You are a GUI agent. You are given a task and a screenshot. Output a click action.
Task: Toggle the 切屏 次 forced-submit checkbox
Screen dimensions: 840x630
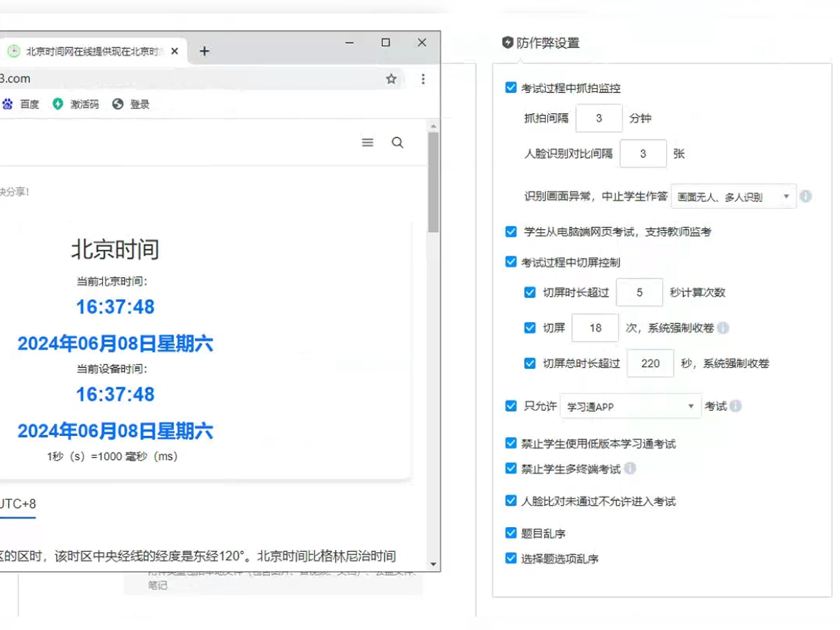530,328
